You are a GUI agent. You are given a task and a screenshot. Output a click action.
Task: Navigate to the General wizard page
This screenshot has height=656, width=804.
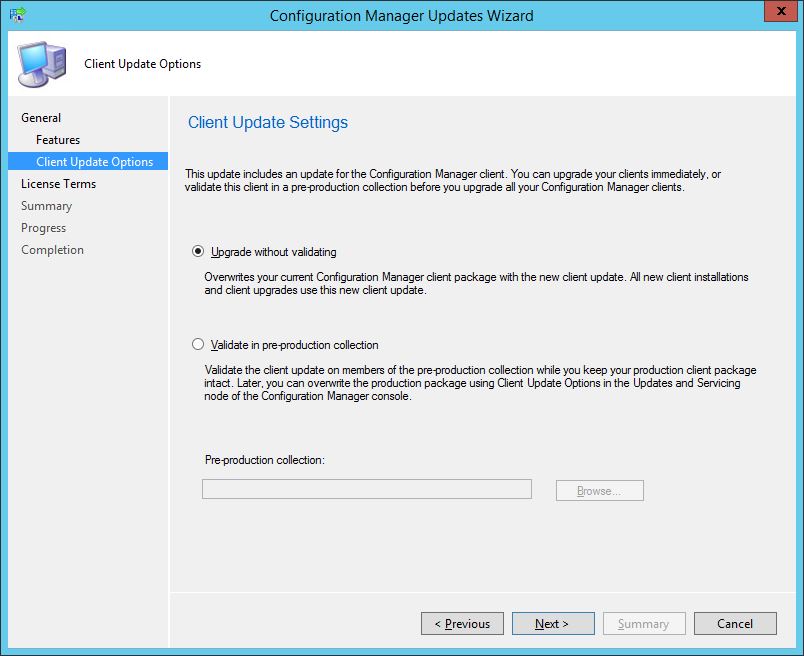[41, 118]
